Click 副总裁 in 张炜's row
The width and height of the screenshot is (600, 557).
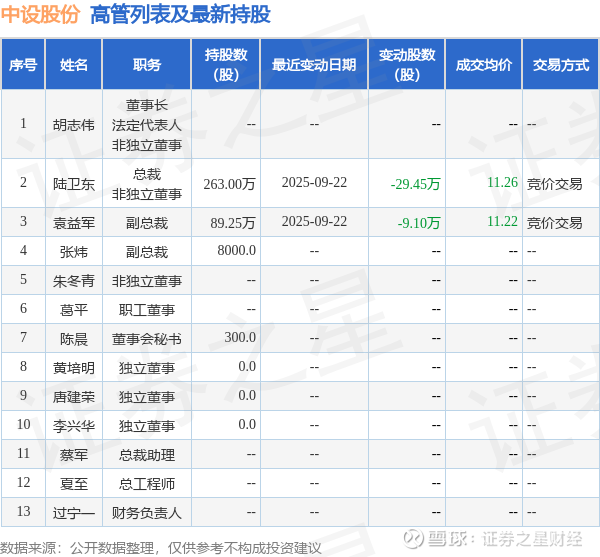pos(147,252)
